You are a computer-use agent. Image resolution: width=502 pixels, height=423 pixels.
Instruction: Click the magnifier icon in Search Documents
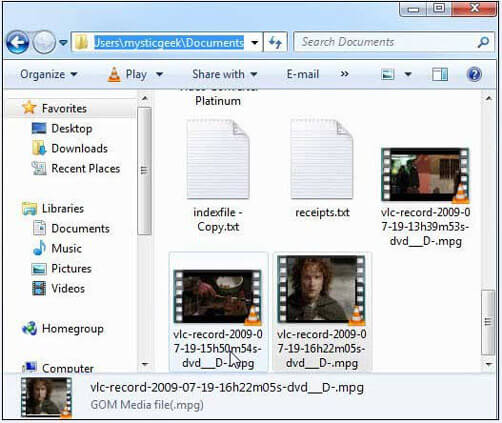[x=483, y=42]
